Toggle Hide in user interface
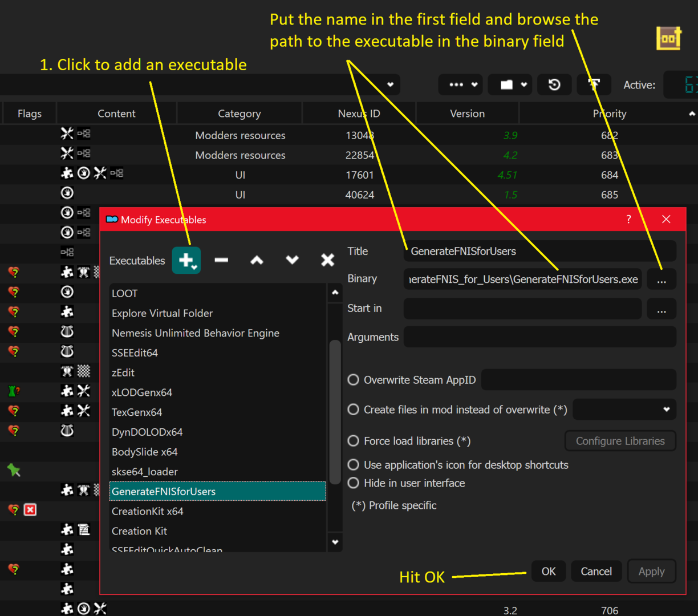Viewport: 698px width, 616px height. coord(354,483)
